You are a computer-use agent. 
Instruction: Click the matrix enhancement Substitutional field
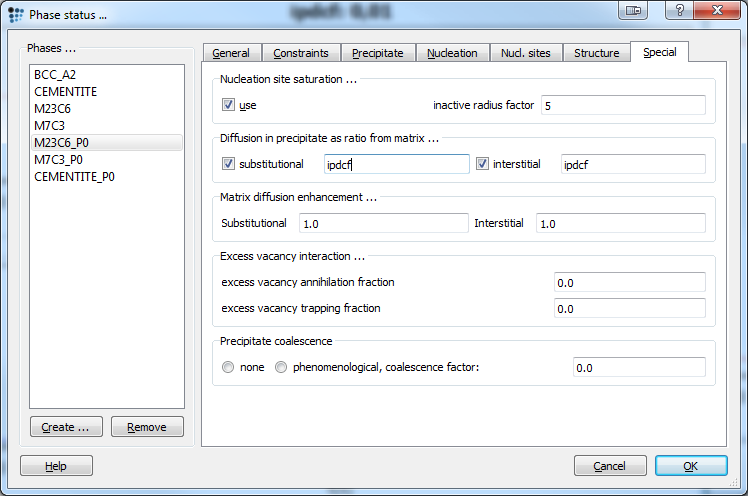[383, 223]
